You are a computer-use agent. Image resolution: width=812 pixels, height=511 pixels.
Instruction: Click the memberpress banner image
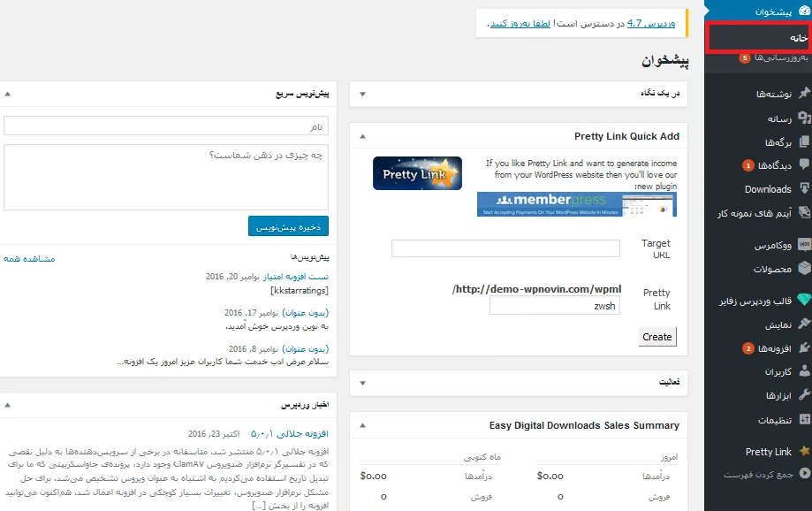pyautogui.click(x=577, y=204)
